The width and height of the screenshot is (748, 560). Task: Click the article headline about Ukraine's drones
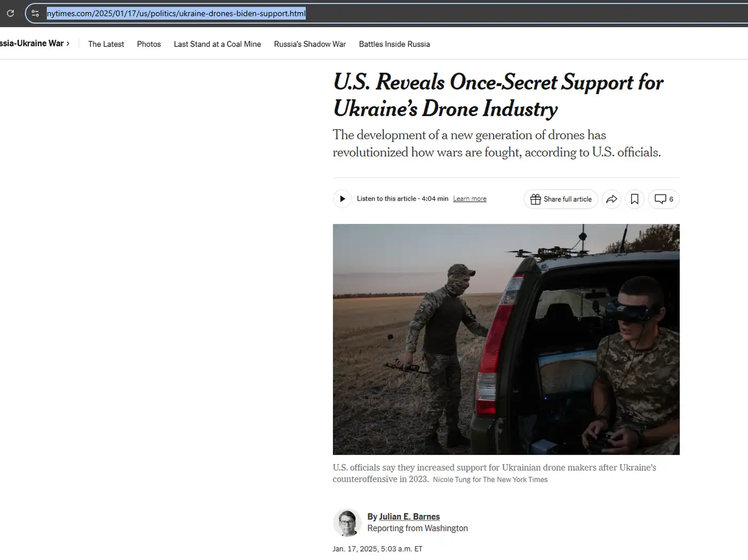[497, 95]
